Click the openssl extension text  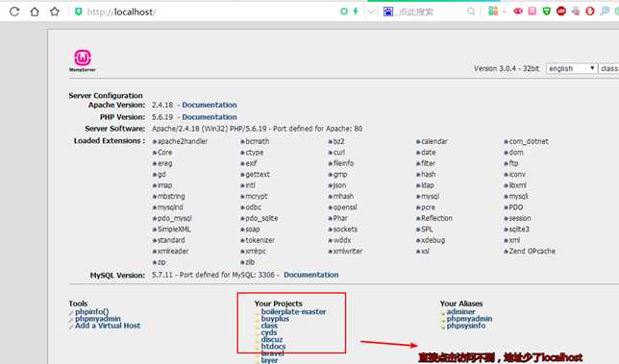point(345,207)
